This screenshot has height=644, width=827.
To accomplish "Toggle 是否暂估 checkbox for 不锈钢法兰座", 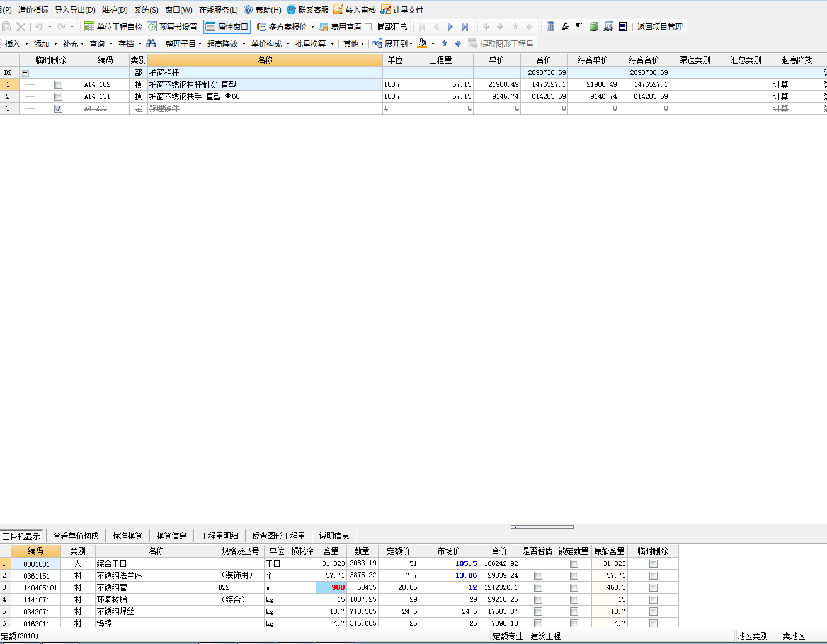I will pyautogui.click(x=538, y=575).
